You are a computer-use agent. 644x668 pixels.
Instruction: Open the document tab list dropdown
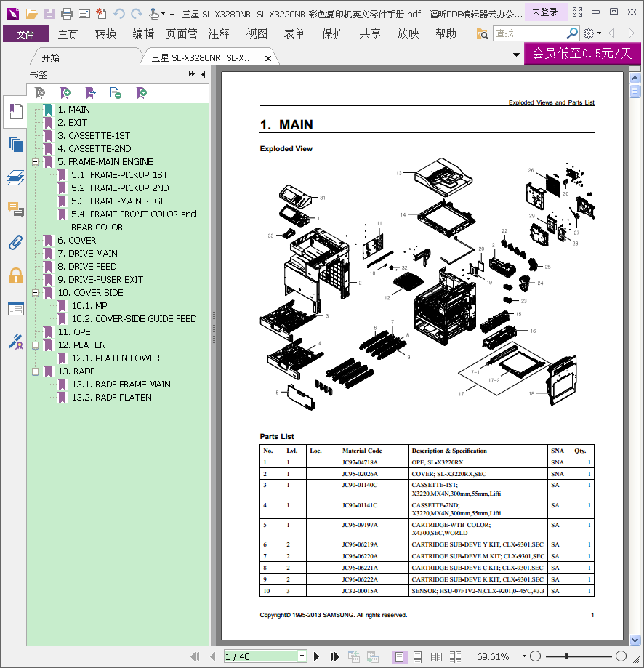(516, 55)
